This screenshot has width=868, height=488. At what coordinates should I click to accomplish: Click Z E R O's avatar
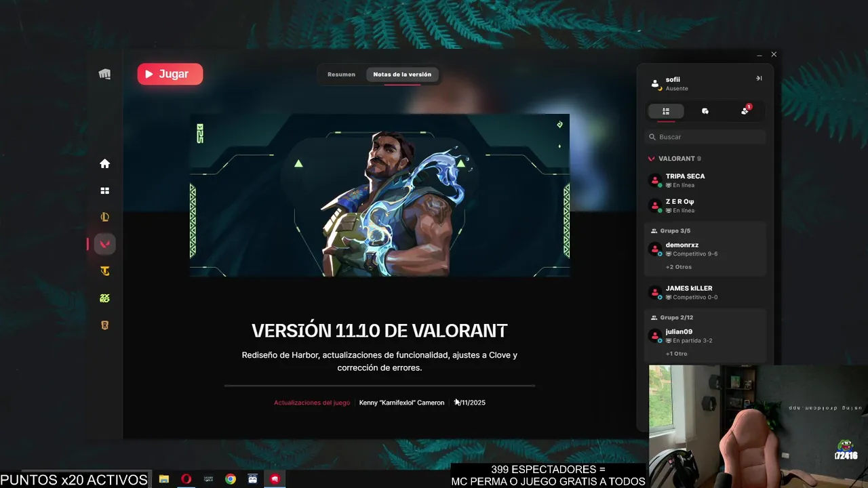tap(655, 206)
